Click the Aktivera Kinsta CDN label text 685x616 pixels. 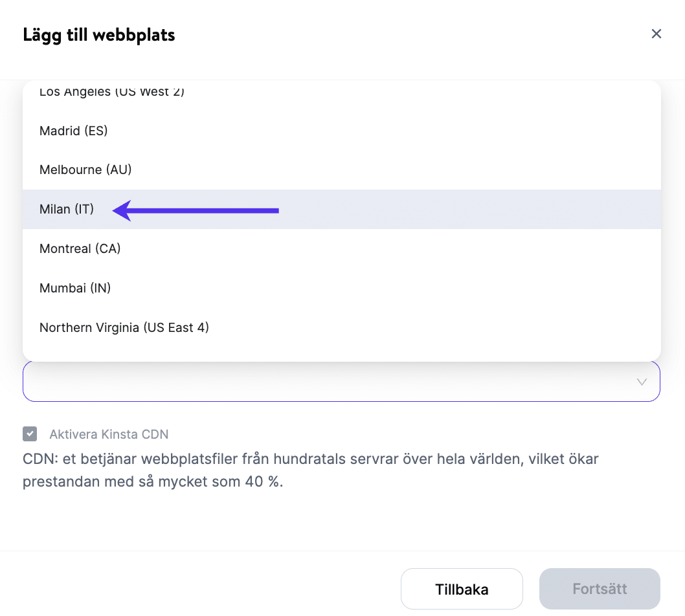pos(109,435)
